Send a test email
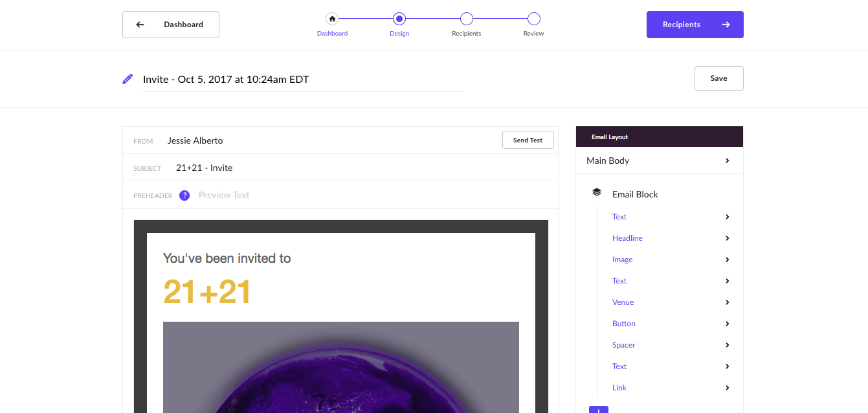868x413 pixels. click(528, 140)
